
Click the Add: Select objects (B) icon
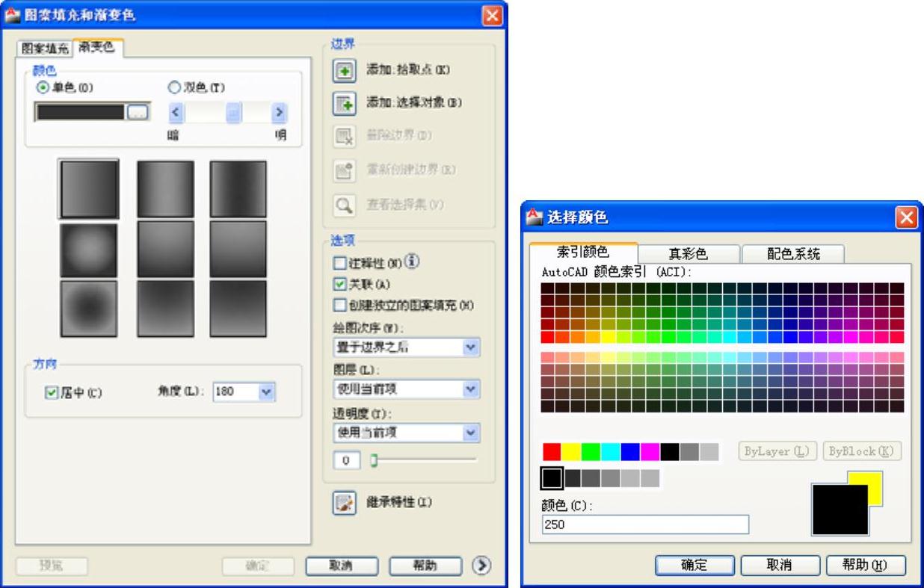click(343, 103)
